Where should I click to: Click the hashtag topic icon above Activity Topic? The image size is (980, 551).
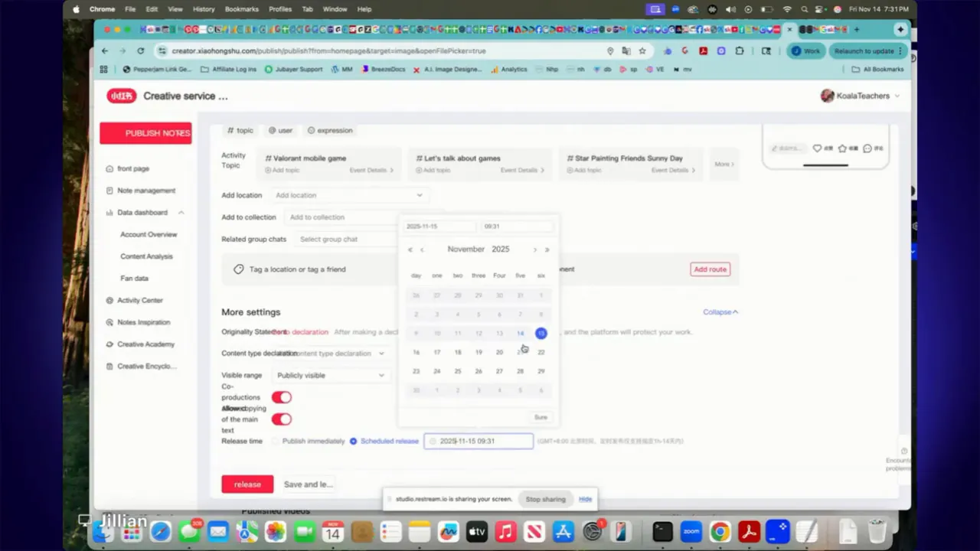coord(230,130)
